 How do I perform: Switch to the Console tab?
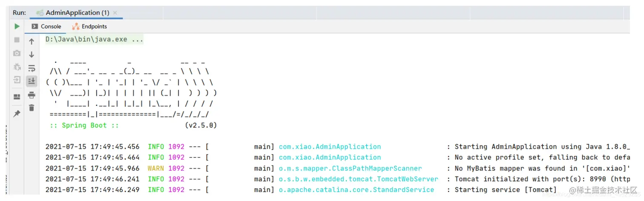47,26
